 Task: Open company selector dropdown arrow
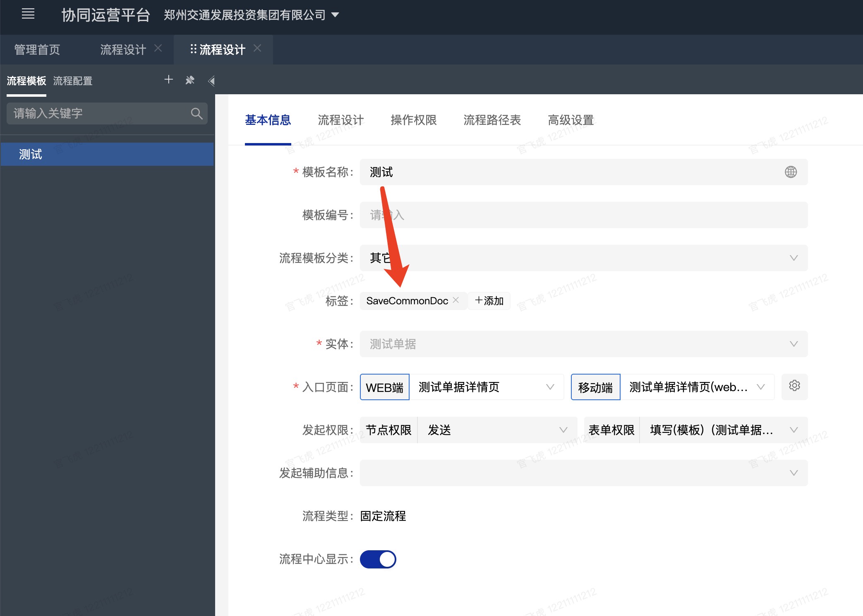pyautogui.click(x=336, y=15)
